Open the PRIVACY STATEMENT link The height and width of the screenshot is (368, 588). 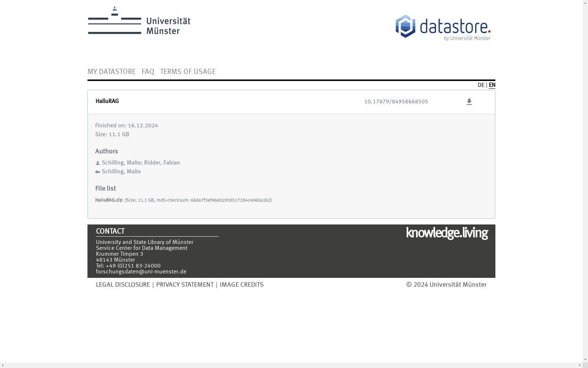pos(185,285)
